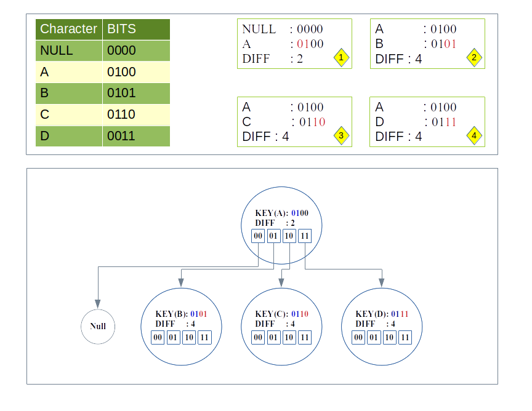This screenshot has height=411, width=532.
Task: Click the '00' slot in KEY(D) node
Action: click(358, 337)
